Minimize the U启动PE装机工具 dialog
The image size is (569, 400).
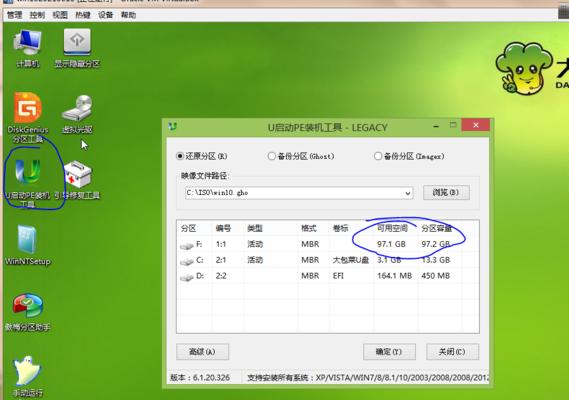(436, 126)
